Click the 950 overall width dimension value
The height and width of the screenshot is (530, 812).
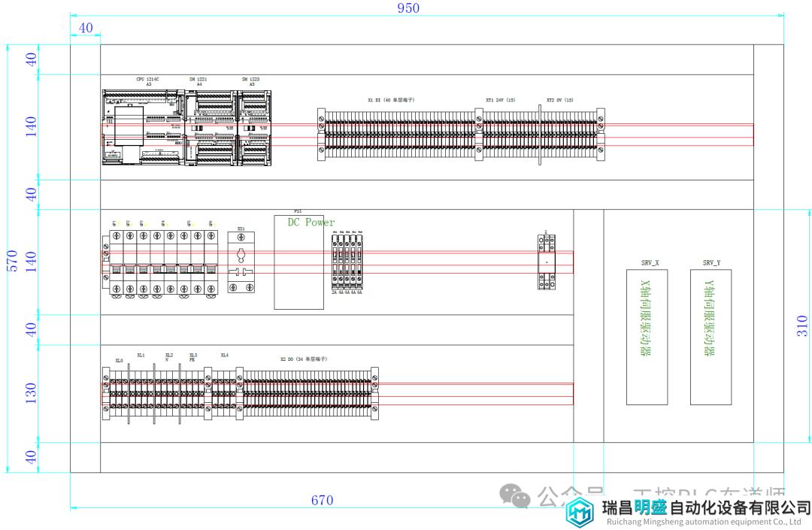pos(408,8)
